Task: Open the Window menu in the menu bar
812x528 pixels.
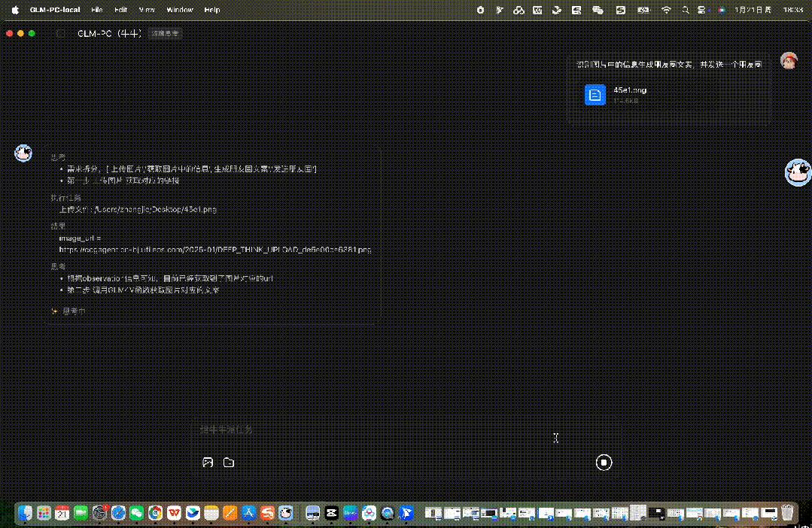Action: click(179, 10)
